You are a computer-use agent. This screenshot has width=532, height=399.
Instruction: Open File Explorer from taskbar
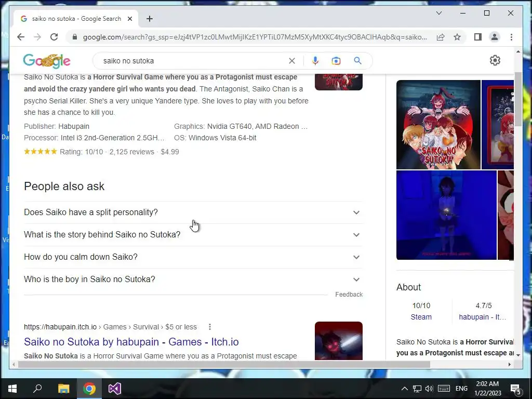tap(63, 389)
